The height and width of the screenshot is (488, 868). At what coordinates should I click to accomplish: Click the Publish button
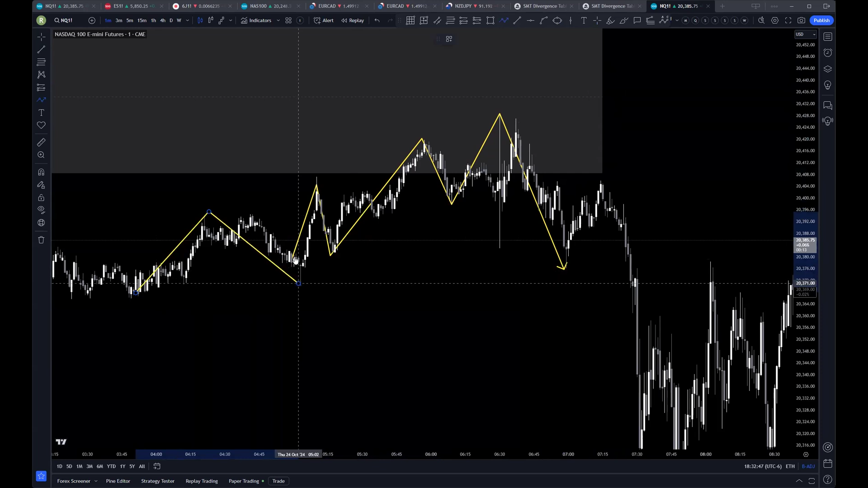[821, 20]
